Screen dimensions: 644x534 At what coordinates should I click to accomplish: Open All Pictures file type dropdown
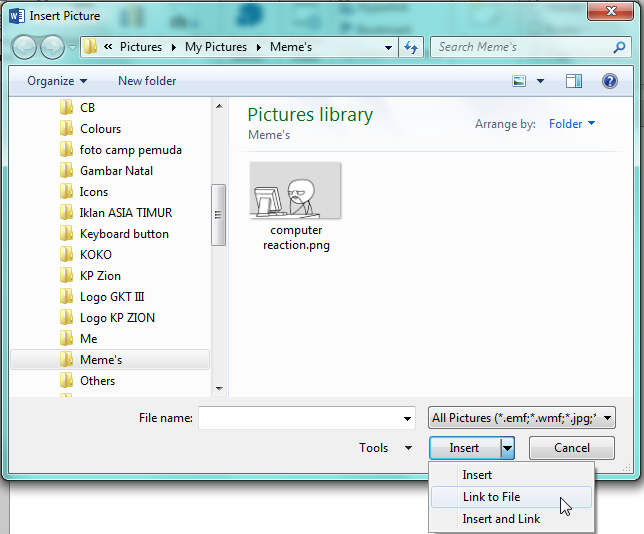[522, 418]
